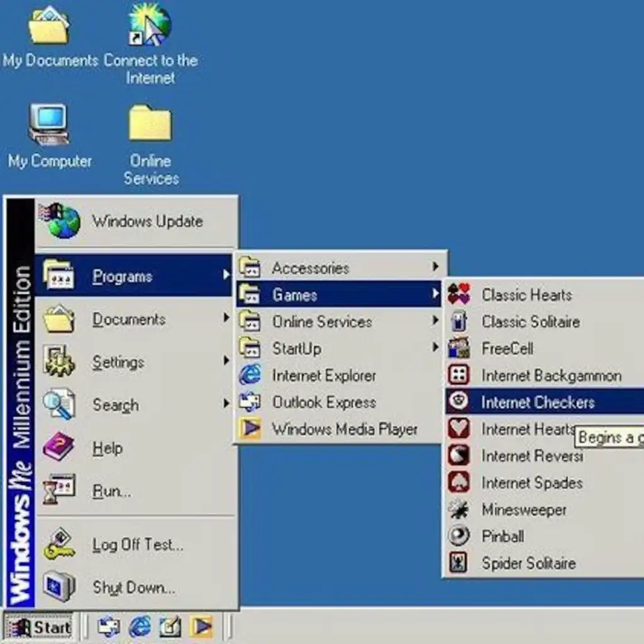Launch Classic Solitaire from Games menu

(x=544, y=321)
